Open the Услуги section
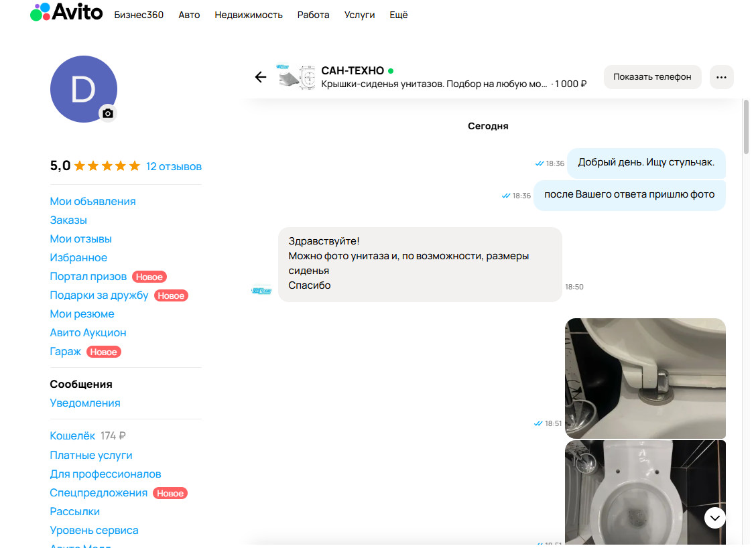This screenshot has width=756, height=548. [x=360, y=15]
